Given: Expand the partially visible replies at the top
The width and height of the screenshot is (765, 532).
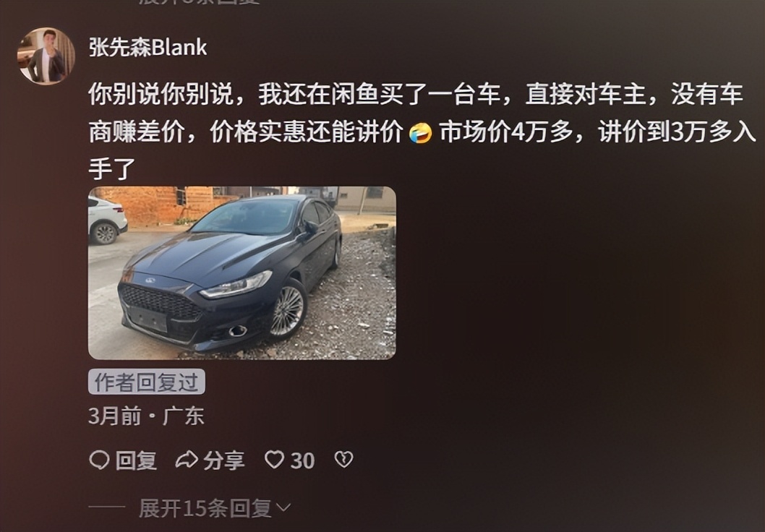Looking at the screenshot, I should coord(199,2).
